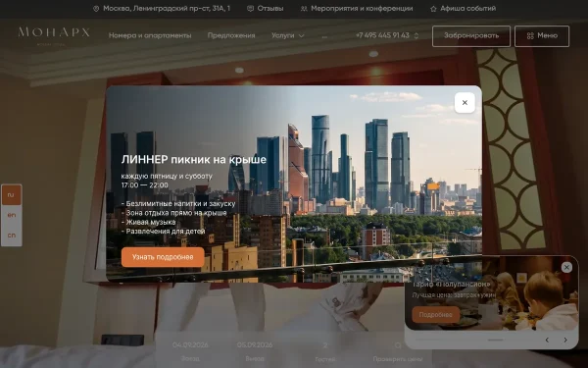Open the address link Москва, Ленинградский пр-ст
The width and height of the screenshot is (588, 368).
click(x=167, y=8)
